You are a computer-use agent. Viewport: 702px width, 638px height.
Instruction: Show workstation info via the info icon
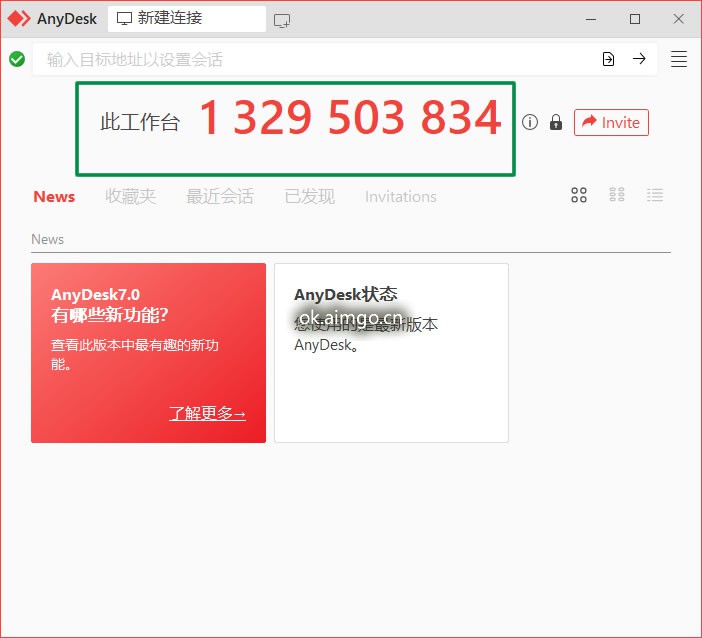tap(530, 122)
